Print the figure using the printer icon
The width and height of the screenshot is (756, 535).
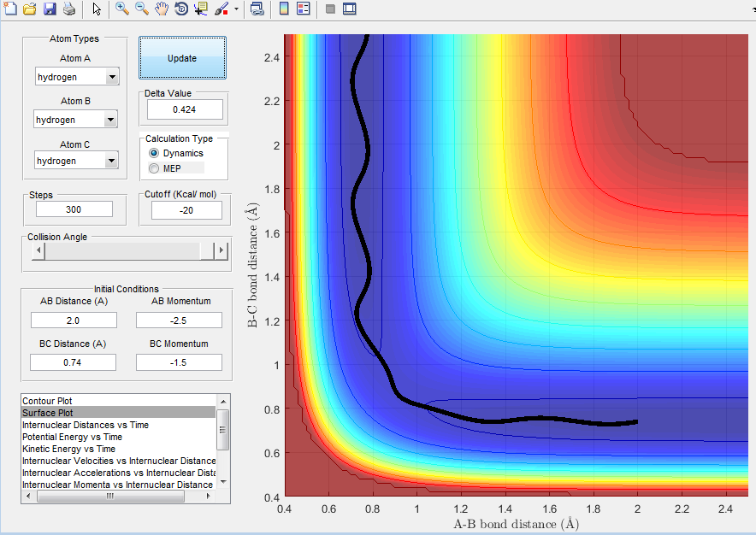point(69,9)
